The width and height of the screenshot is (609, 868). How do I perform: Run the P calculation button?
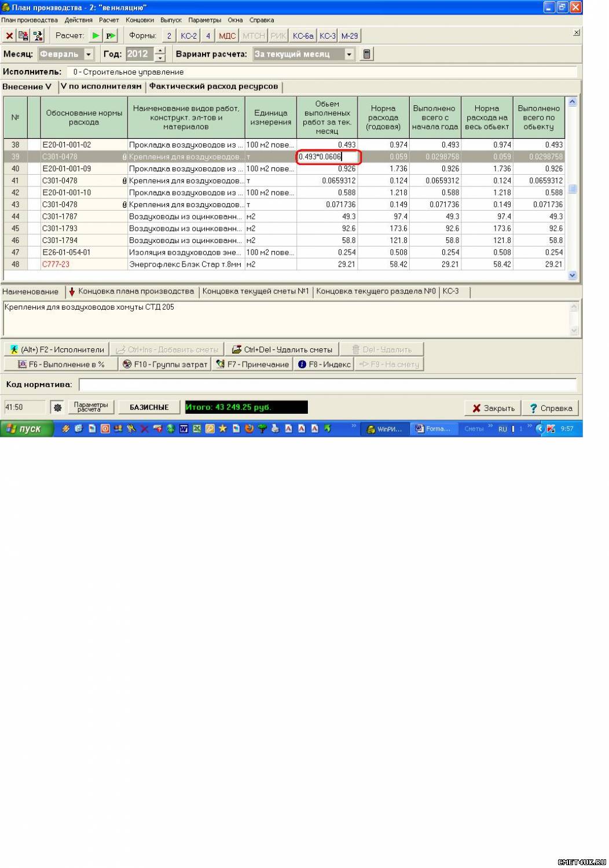[x=111, y=36]
